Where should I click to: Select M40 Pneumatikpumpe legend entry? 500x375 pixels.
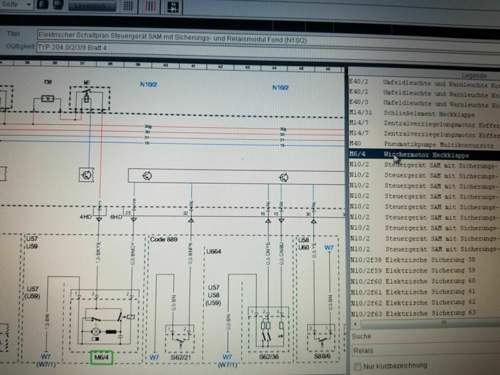pos(424,144)
